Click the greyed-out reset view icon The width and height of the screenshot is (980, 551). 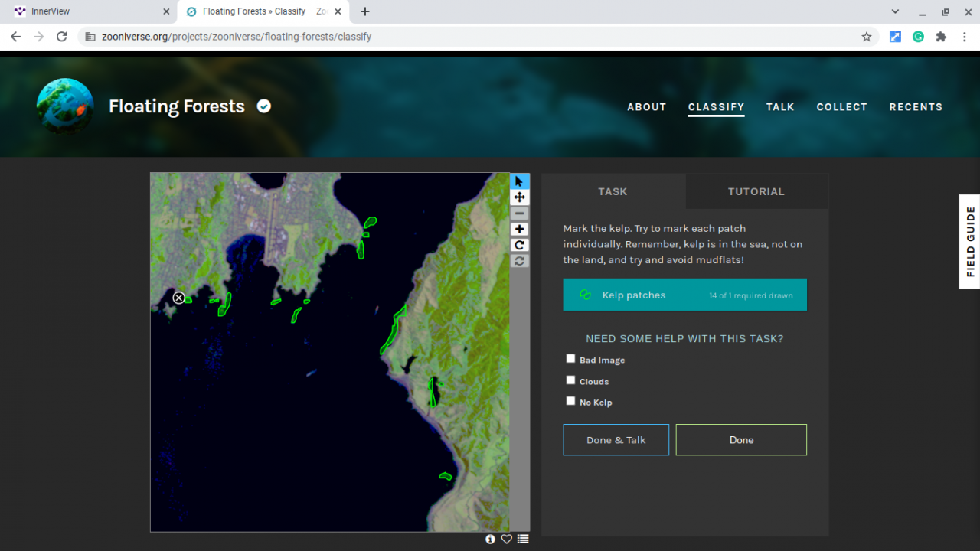pyautogui.click(x=519, y=262)
